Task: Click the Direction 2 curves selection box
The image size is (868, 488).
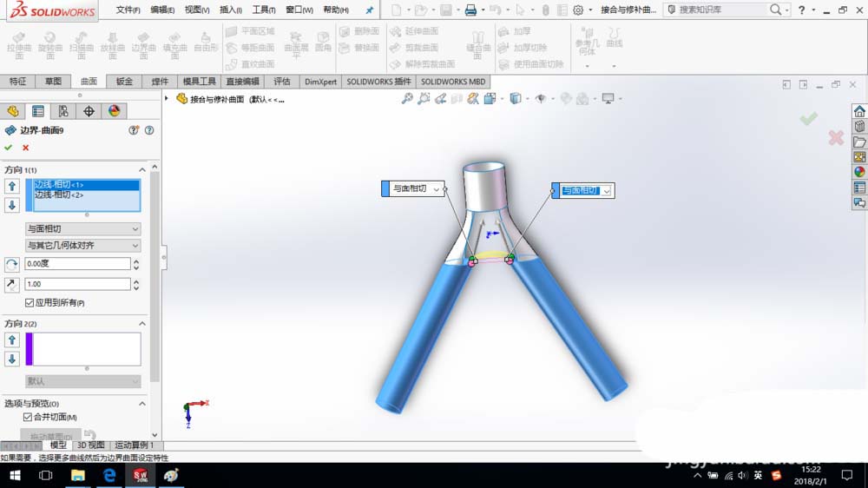Action: click(x=86, y=349)
